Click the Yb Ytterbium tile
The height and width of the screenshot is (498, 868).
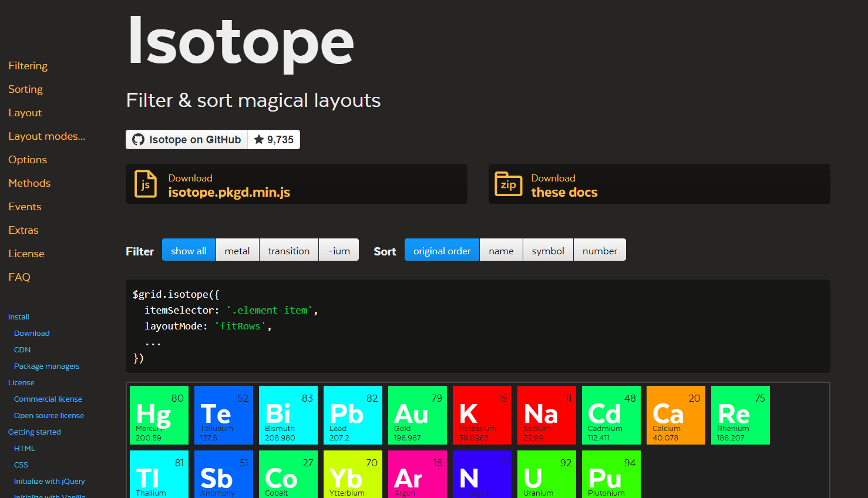pos(353,475)
